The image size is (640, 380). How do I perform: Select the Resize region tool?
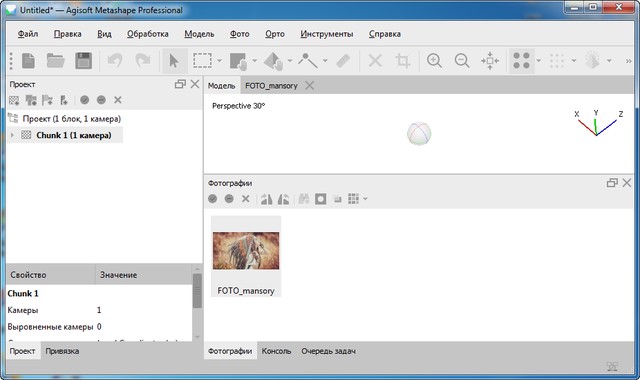click(239, 61)
